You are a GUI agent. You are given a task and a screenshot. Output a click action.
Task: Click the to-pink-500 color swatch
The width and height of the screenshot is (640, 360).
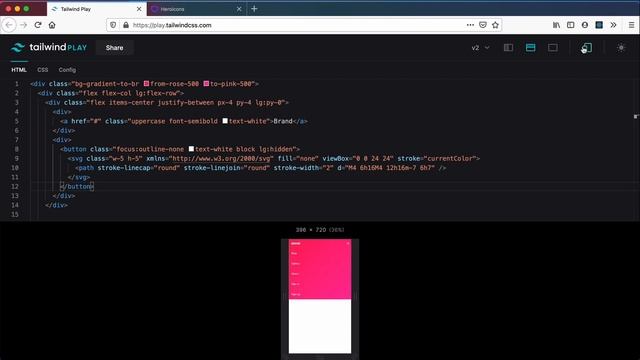[206, 84]
